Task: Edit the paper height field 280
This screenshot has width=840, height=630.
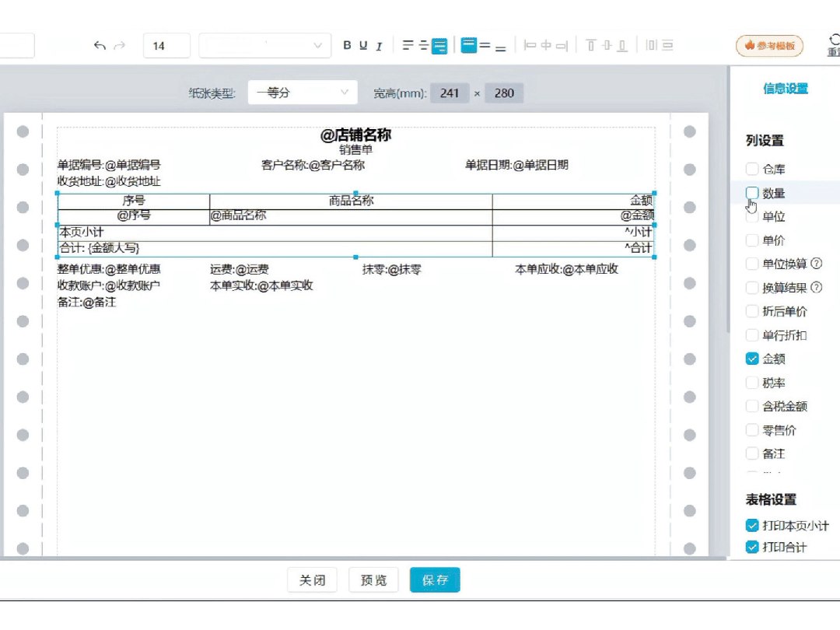Action: point(504,93)
